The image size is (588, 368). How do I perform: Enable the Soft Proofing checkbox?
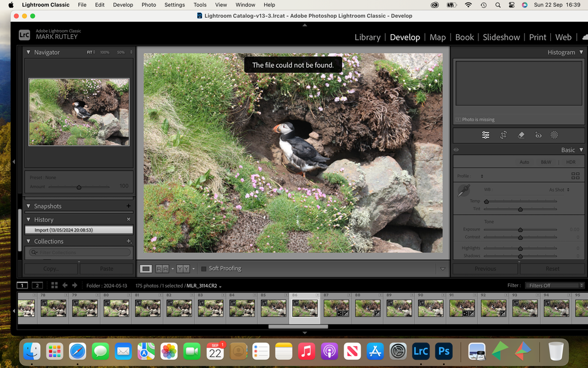204,269
